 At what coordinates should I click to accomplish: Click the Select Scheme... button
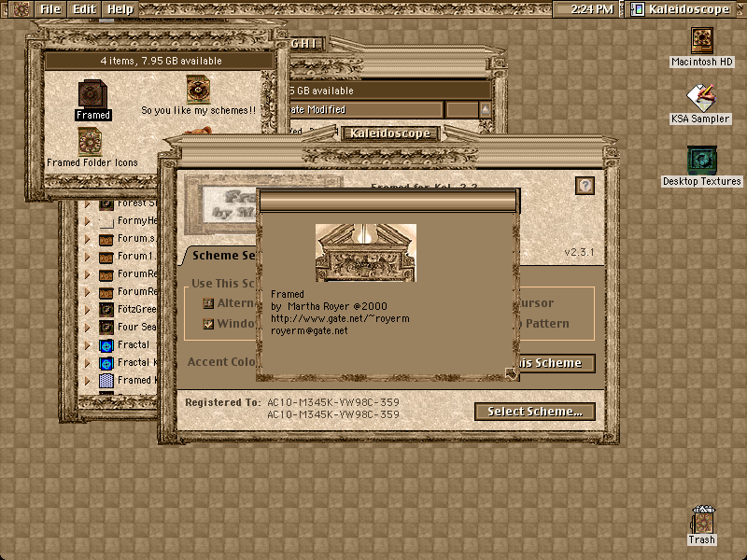pos(534,412)
